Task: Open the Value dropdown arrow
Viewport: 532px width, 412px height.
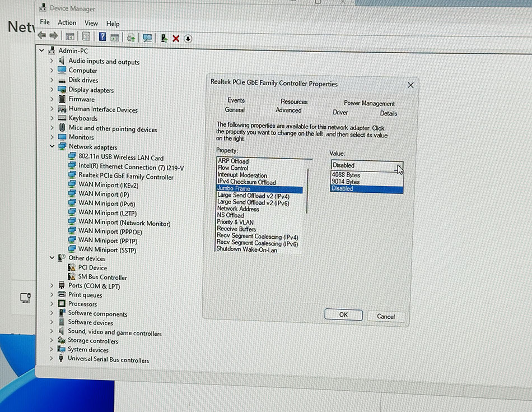Action: [399, 166]
